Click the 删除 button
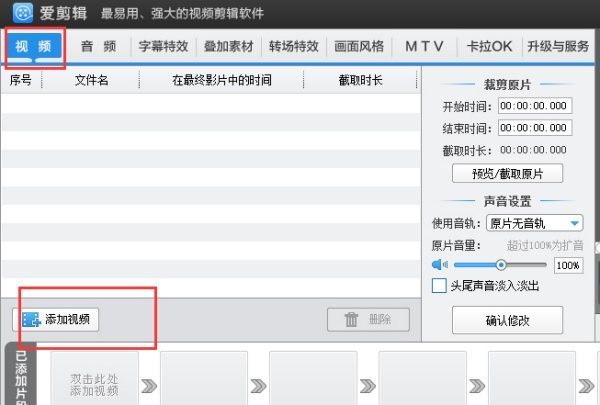Image resolution: width=600 pixels, height=405 pixels. click(x=368, y=319)
